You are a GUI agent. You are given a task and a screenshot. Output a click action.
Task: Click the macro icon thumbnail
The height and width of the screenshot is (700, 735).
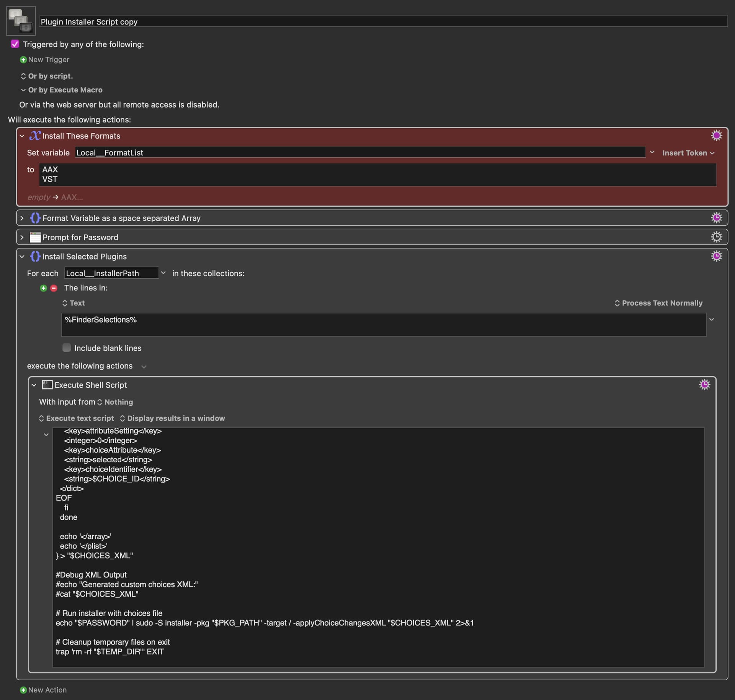pyautogui.click(x=21, y=21)
